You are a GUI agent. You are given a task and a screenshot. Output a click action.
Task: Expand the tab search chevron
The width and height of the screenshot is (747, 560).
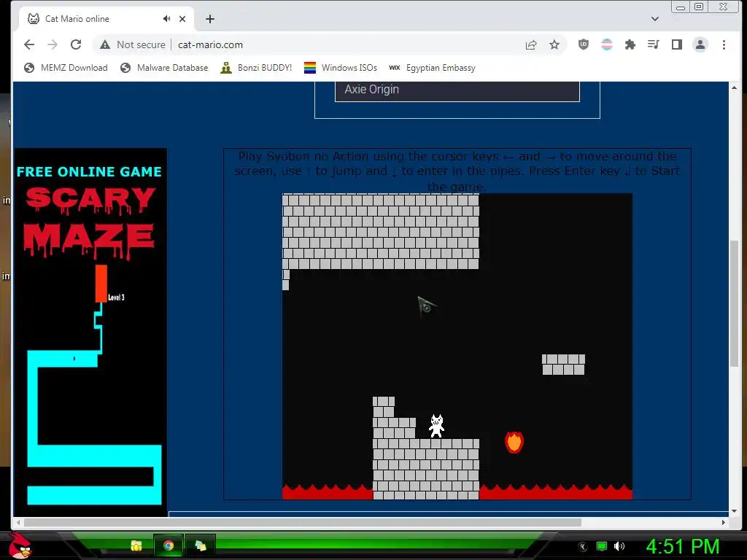(x=655, y=19)
